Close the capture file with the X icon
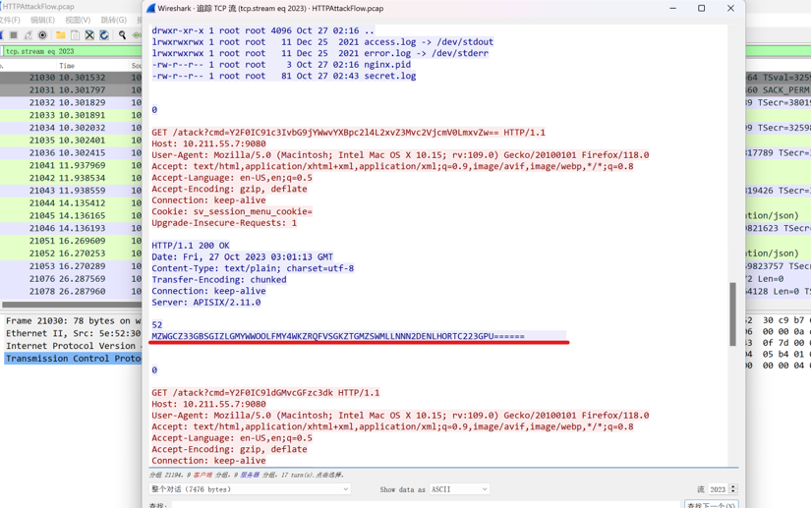This screenshot has height=508, width=812. tap(89, 35)
